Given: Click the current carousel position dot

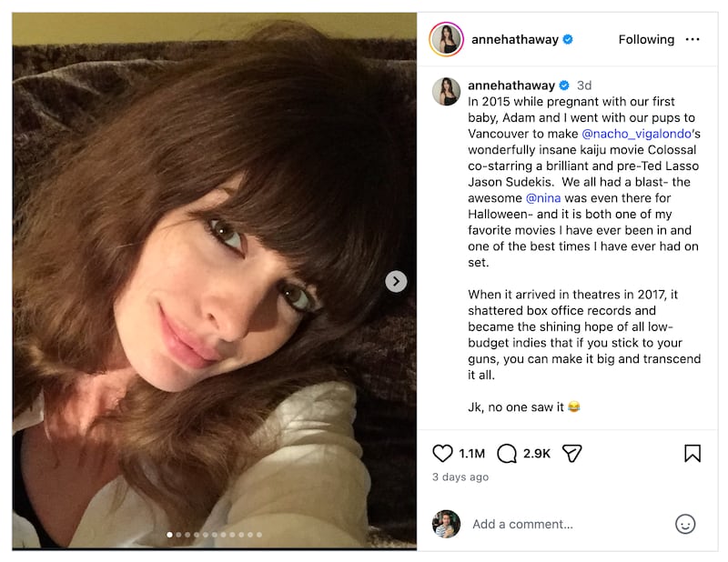Looking at the screenshot, I should click(x=169, y=535).
